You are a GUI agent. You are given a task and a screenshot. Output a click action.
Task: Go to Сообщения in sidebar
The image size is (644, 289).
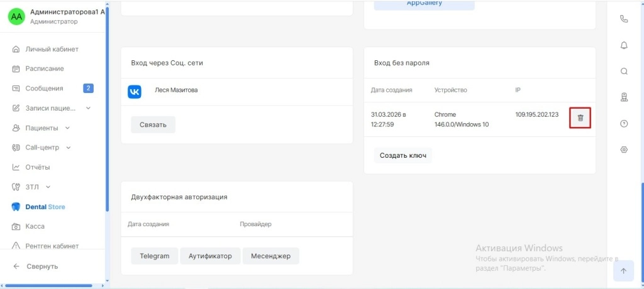click(x=44, y=89)
